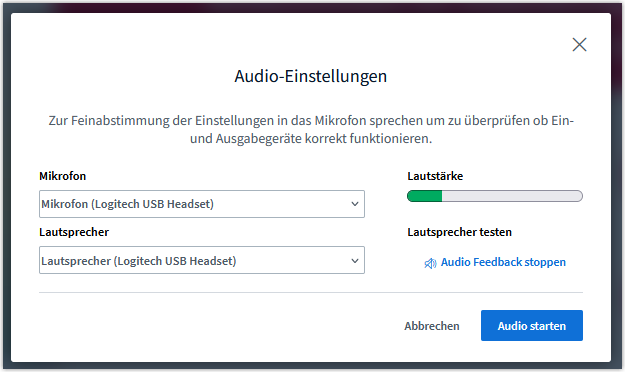The width and height of the screenshot is (626, 373).
Task: Click the Lautstärke label
Action: click(435, 176)
